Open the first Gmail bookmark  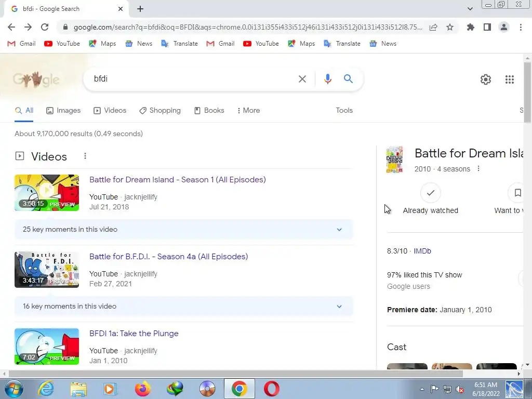click(x=22, y=44)
